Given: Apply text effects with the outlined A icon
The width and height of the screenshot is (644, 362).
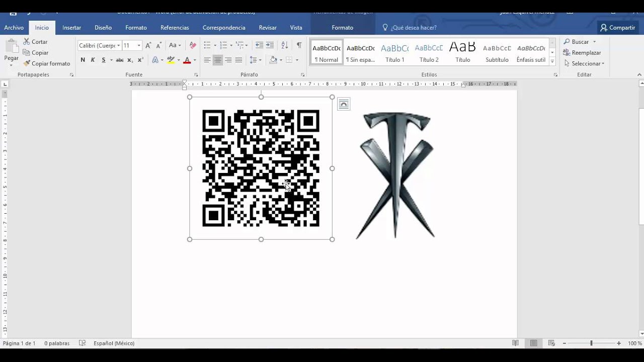Looking at the screenshot, I should point(155,60).
